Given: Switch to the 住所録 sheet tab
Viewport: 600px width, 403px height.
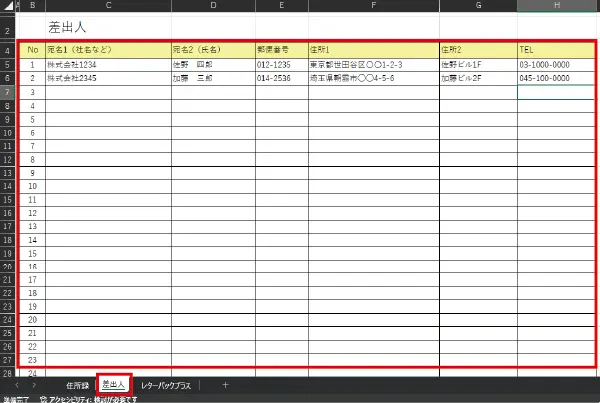Looking at the screenshot, I should click(x=76, y=385).
